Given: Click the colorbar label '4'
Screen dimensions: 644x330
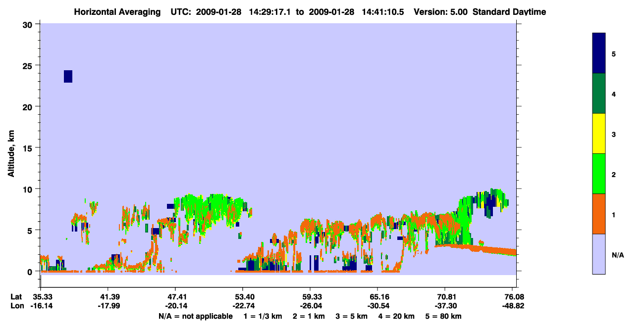Looking at the screenshot, I should 614,94.
